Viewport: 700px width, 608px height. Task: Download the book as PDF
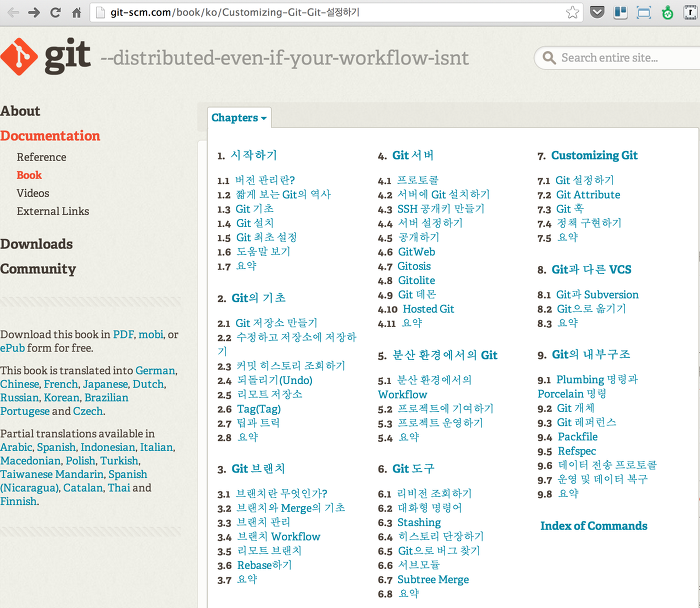point(123,334)
